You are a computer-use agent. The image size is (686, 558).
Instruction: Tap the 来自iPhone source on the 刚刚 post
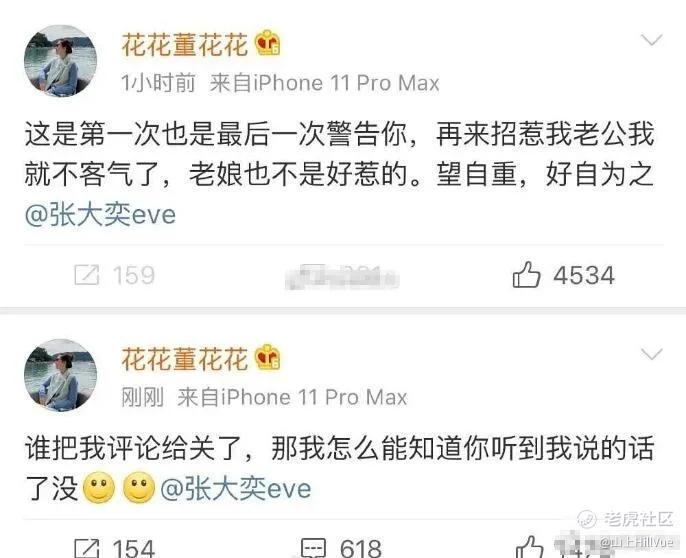(x=292, y=397)
